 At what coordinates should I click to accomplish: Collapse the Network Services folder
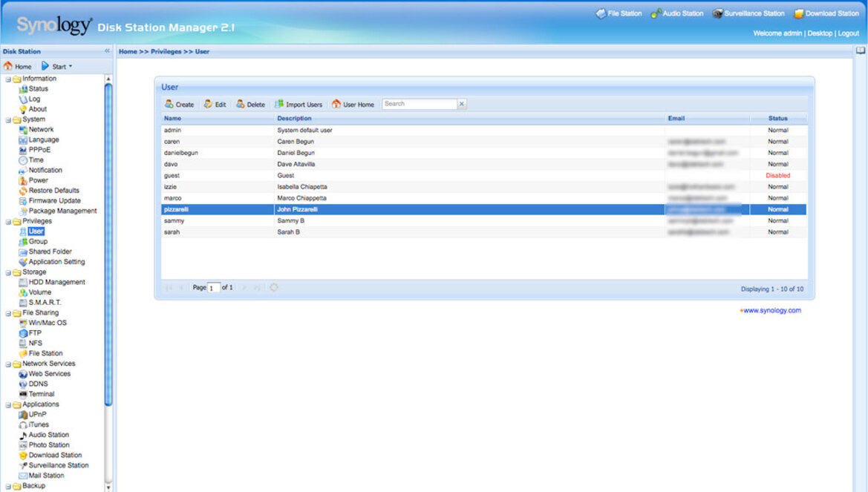click(x=8, y=364)
